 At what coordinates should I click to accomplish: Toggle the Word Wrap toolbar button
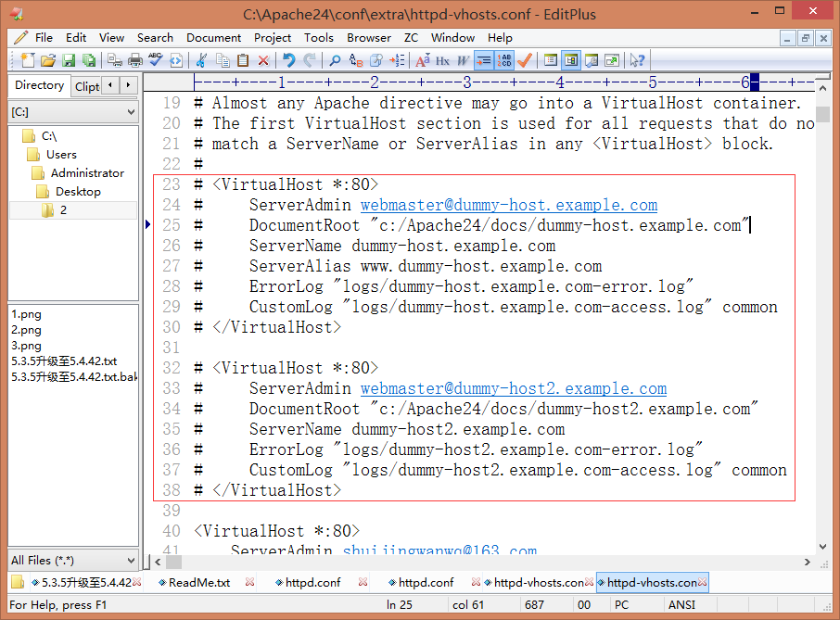(483, 60)
